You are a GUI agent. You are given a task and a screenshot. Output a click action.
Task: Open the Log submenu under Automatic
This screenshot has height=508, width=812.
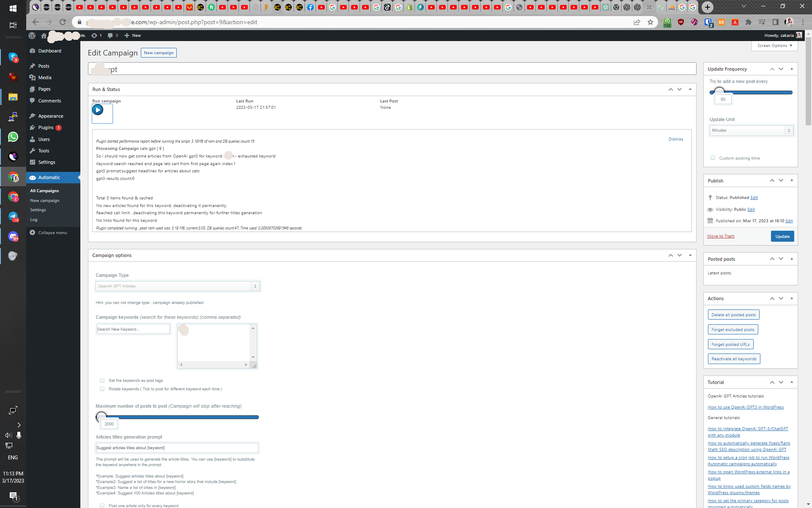[x=34, y=220]
